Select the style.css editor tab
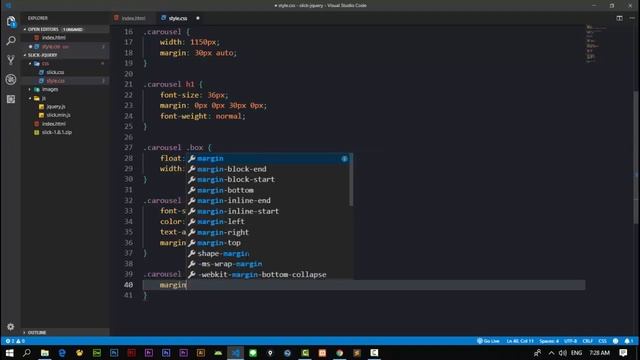Viewport: 640px width, 360px height. pos(178,18)
